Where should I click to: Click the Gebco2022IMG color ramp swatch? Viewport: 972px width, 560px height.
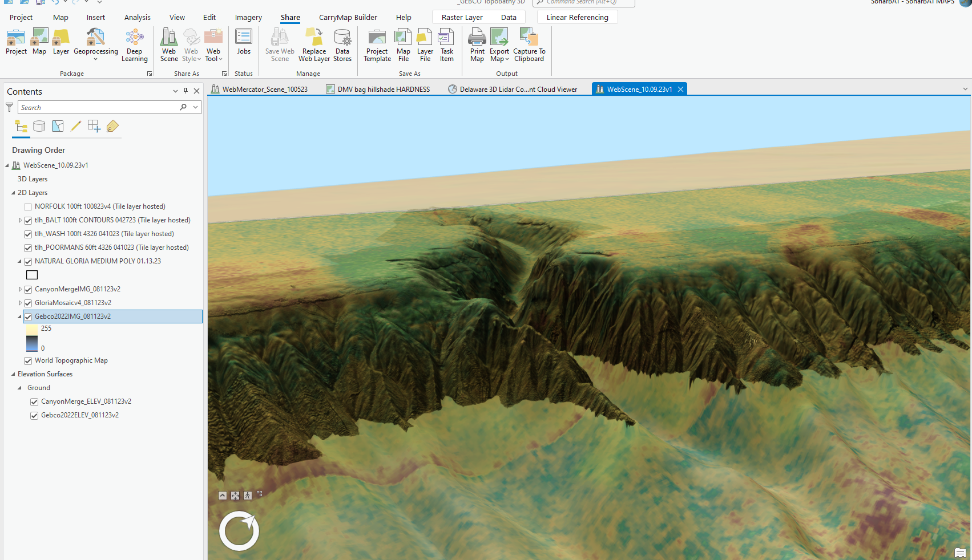tap(31, 338)
